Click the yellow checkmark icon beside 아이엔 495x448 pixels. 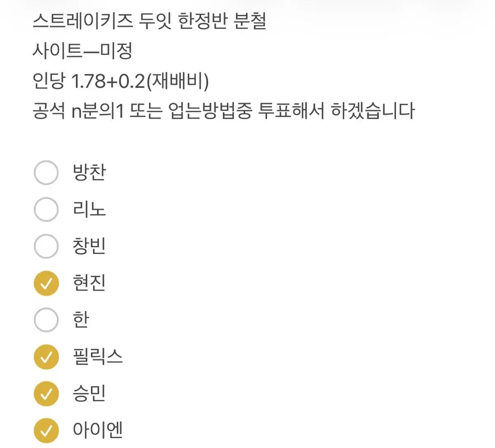[x=46, y=429]
